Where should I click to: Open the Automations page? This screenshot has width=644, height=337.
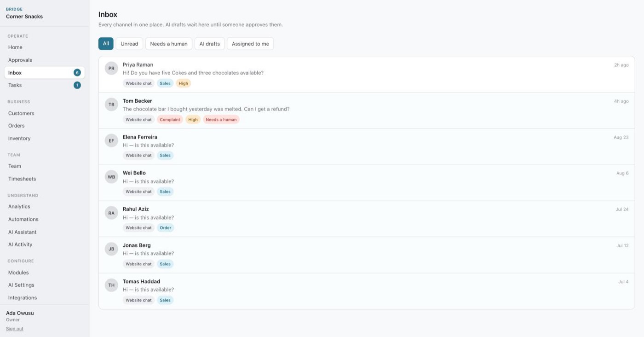click(x=45, y=220)
